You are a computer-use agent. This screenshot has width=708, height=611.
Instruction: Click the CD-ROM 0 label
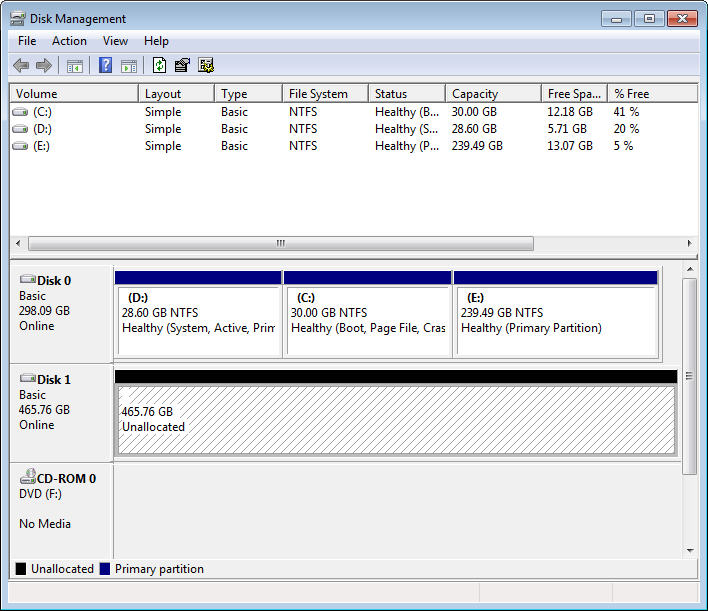(66, 479)
